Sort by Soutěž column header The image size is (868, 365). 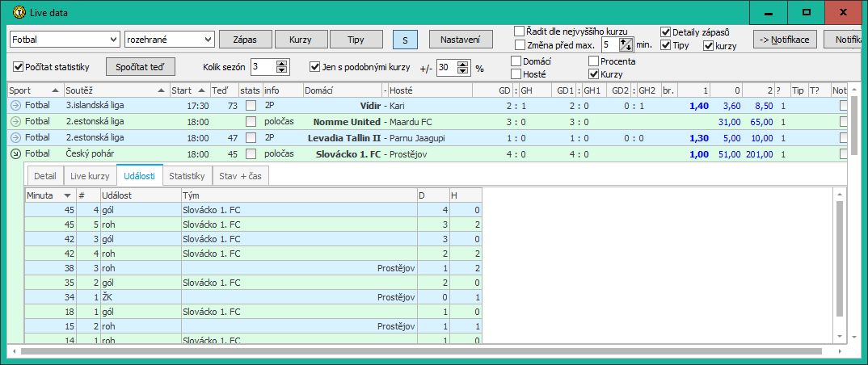(x=116, y=90)
